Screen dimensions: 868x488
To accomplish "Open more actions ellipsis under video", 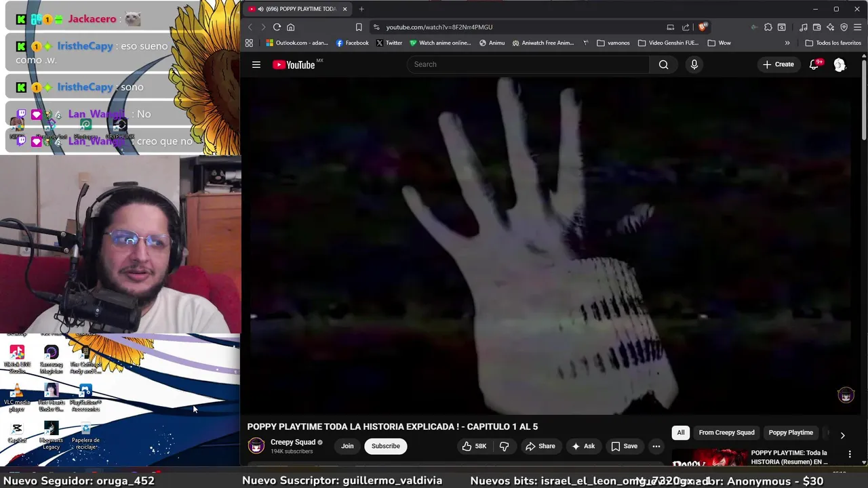I will coord(656,446).
